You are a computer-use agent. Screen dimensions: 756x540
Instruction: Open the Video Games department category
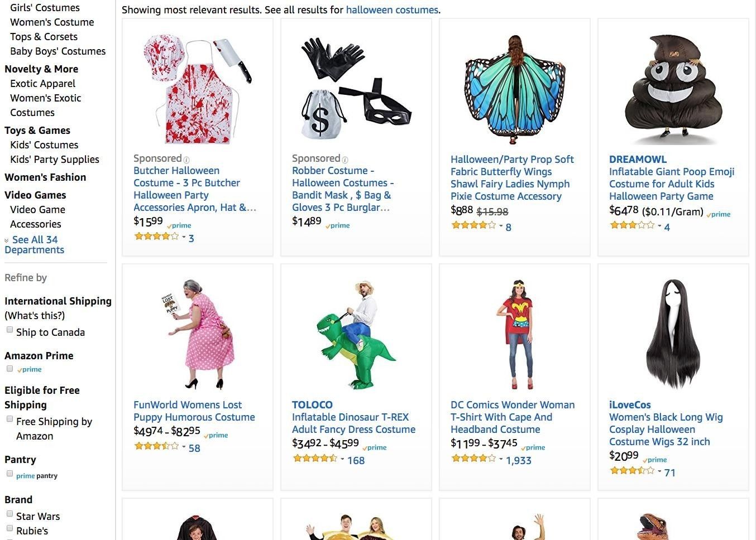pos(35,195)
